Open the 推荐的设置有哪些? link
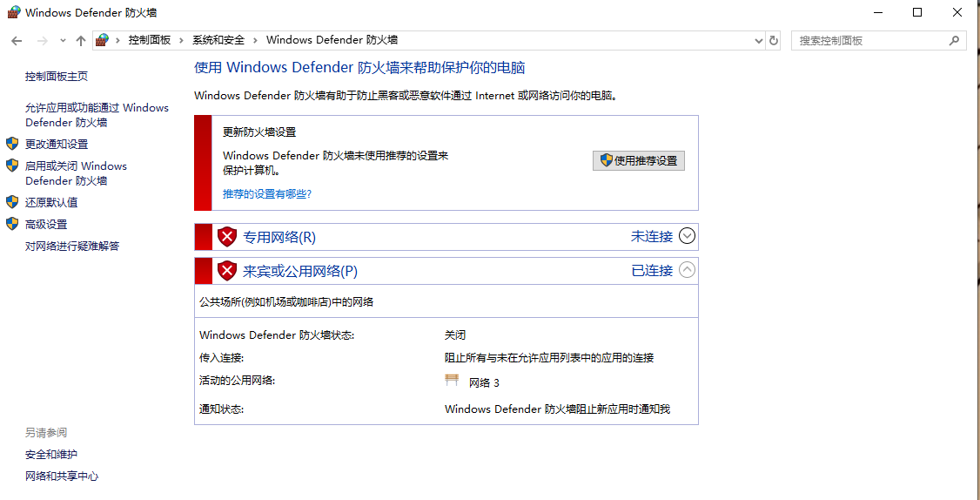 coord(266,193)
